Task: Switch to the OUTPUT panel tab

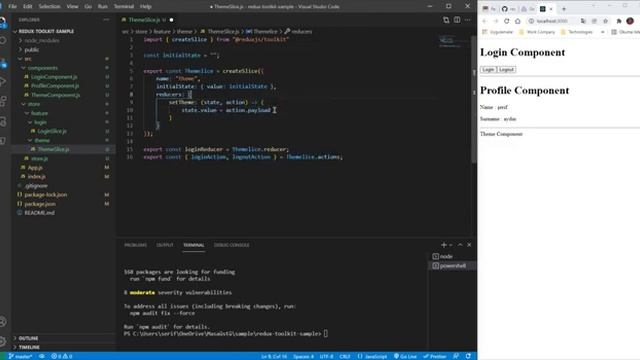Action: pyautogui.click(x=165, y=245)
